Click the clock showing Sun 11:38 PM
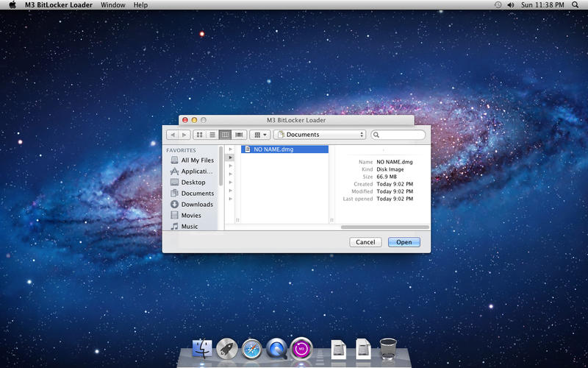The height and width of the screenshot is (368, 588). tap(542, 5)
